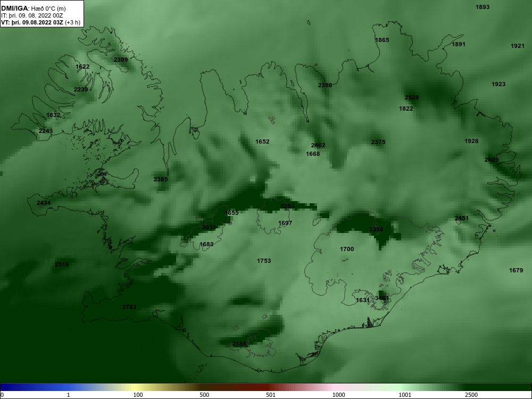The height and width of the screenshot is (399, 532).
Task: Select the 1891 height label
Action: 459,44
